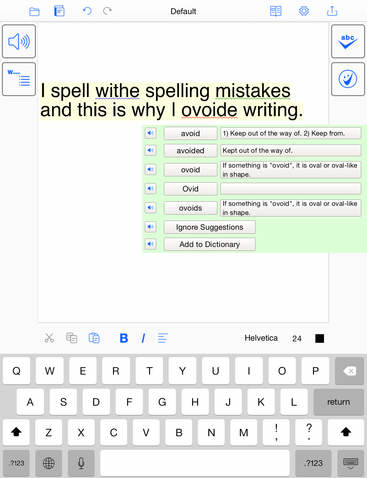
Task: Toggle Bold formatting
Action: 124,338
